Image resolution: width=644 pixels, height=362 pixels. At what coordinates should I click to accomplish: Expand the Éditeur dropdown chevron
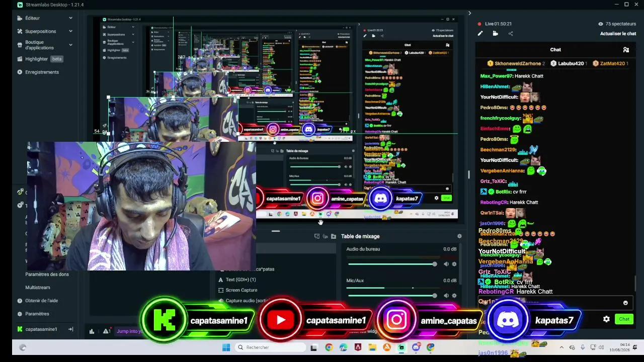coord(70,18)
